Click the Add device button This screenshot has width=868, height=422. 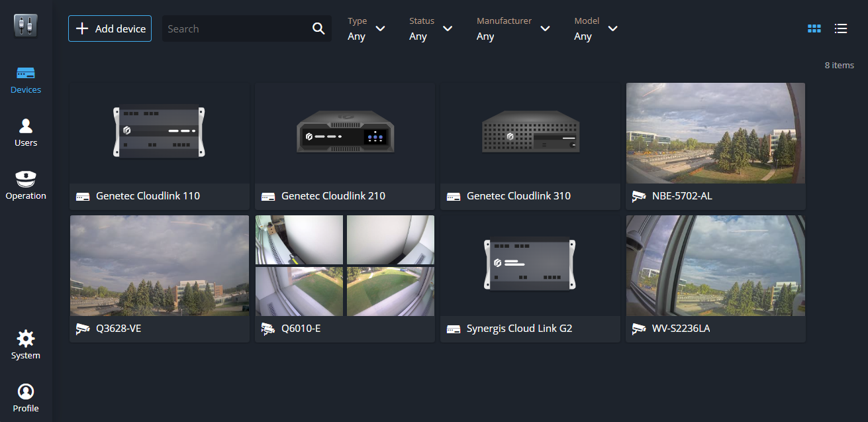pos(110,28)
